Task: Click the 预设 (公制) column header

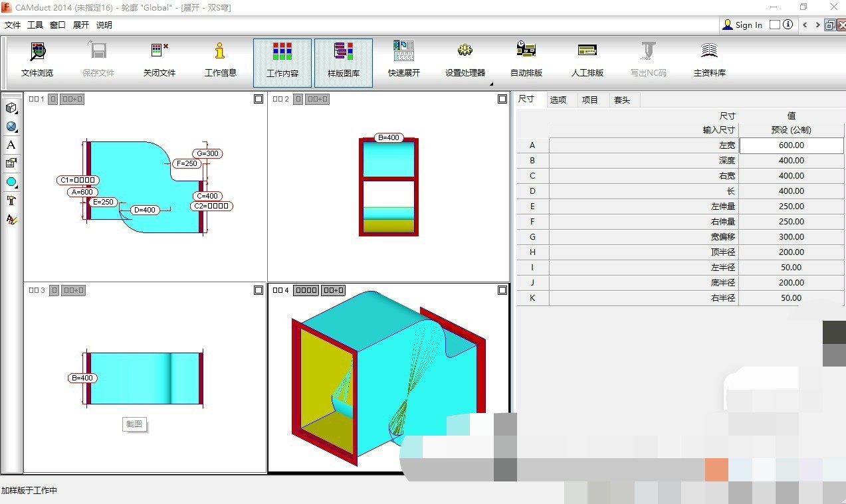Action: 792,129
